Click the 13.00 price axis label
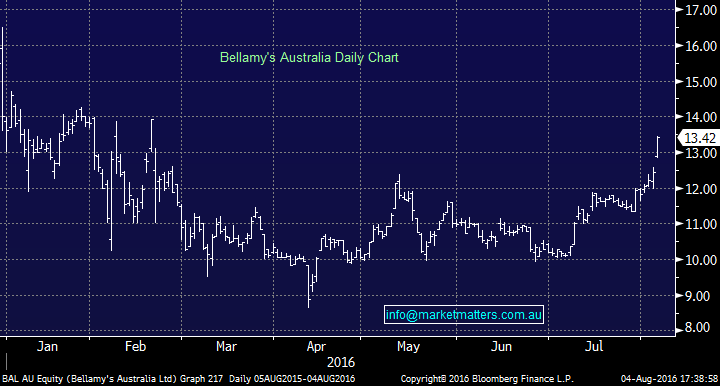The image size is (720, 386). click(701, 153)
